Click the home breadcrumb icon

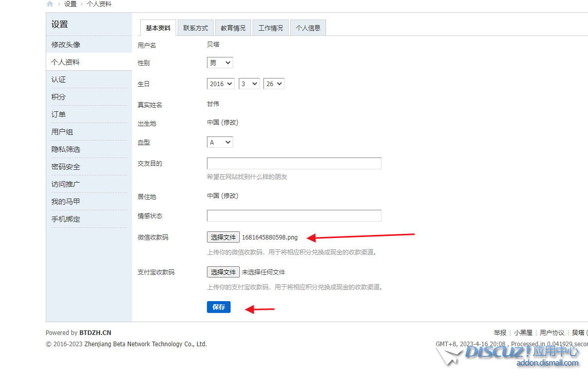[49, 4]
